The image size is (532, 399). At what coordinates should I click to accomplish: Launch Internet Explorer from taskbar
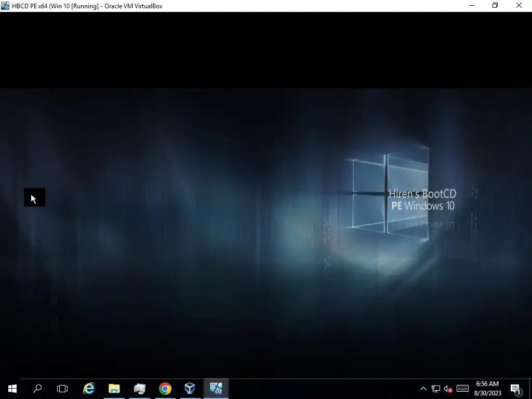(x=89, y=389)
